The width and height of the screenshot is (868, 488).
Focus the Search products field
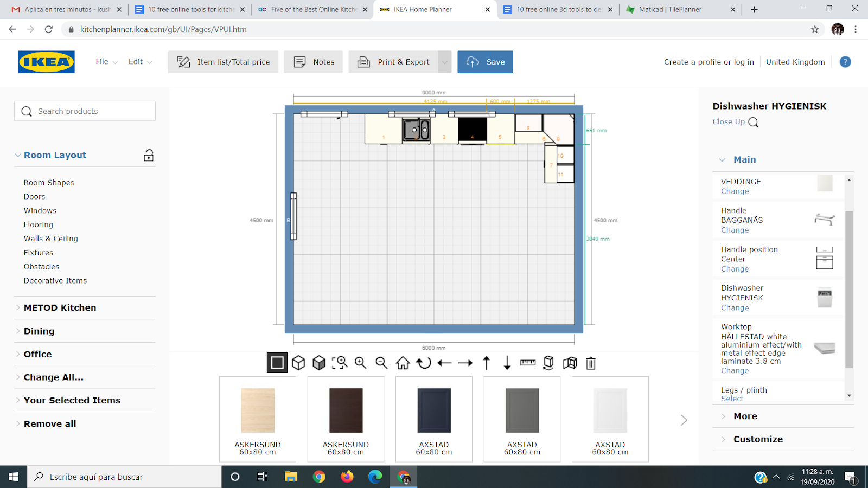85,111
